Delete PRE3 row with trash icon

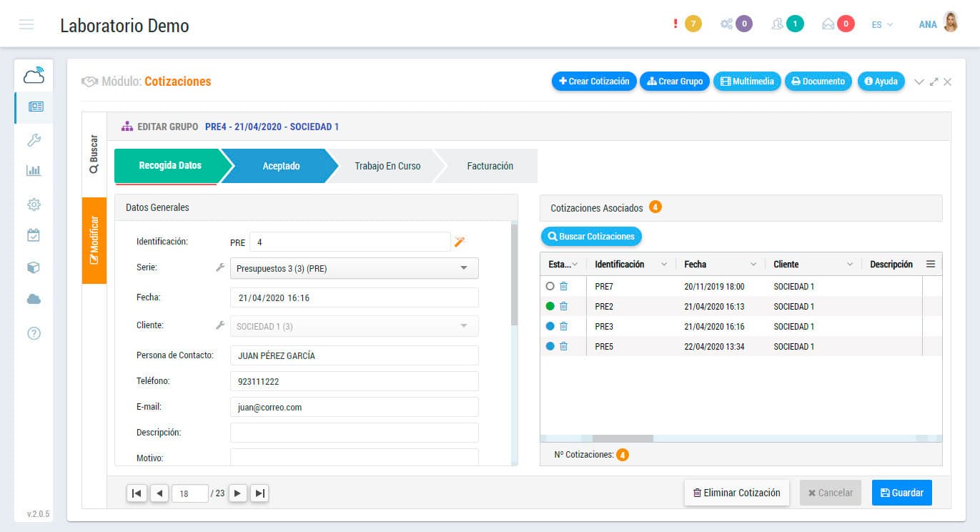pyautogui.click(x=563, y=326)
